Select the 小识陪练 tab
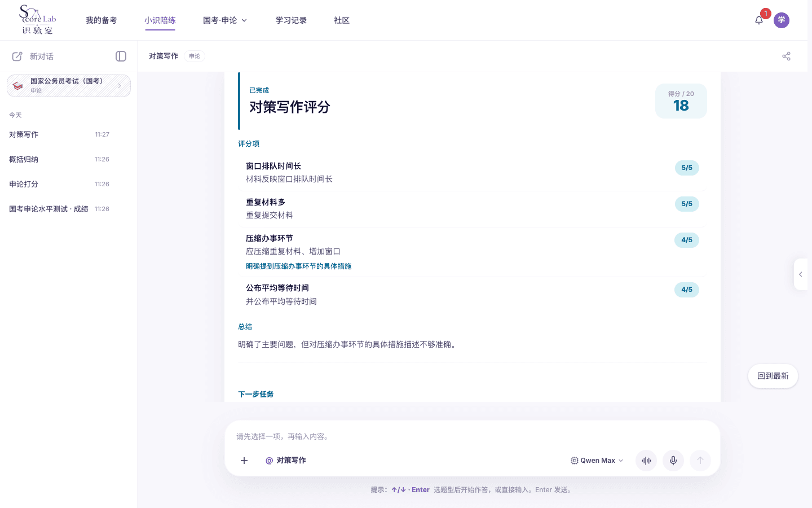Image resolution: width=812 pixels, height=508 pixels. tap(160, 20)
